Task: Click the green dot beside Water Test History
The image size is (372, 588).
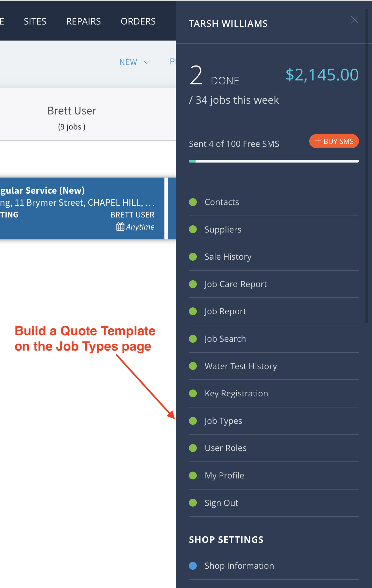Action: 193,366
